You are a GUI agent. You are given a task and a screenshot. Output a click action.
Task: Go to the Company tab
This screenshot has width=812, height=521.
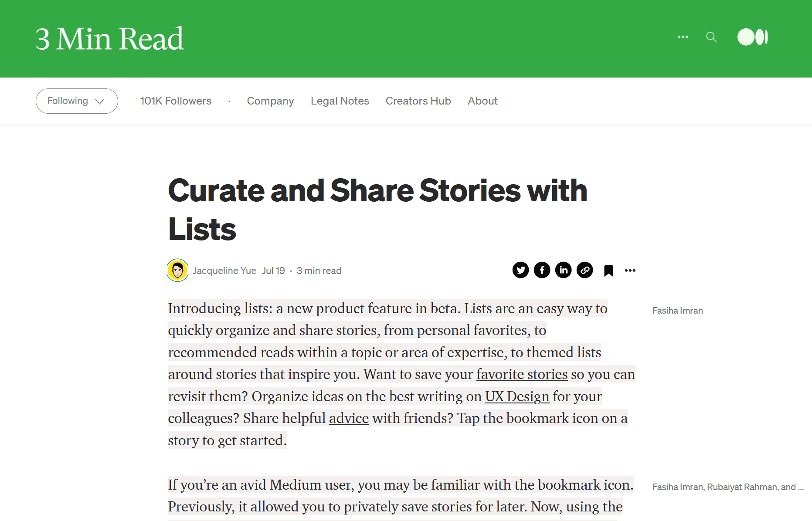pos(270,101)
